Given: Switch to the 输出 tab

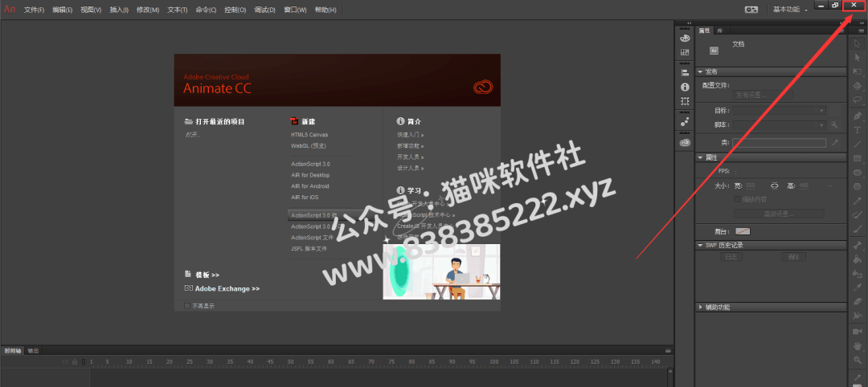Looking at the screenshot, I should [33, 351].
